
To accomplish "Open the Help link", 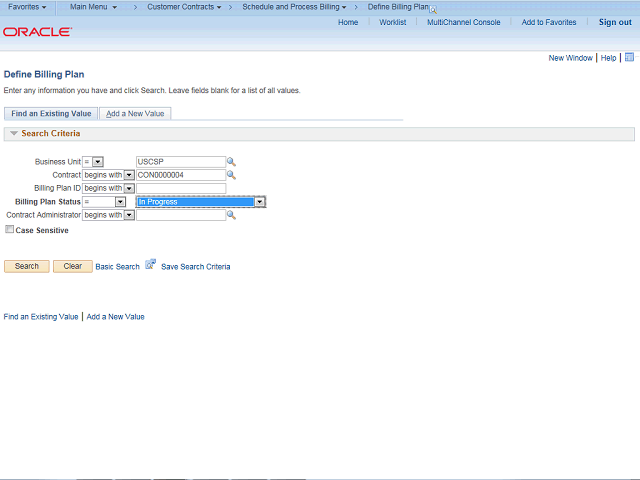I will [608, 58].
